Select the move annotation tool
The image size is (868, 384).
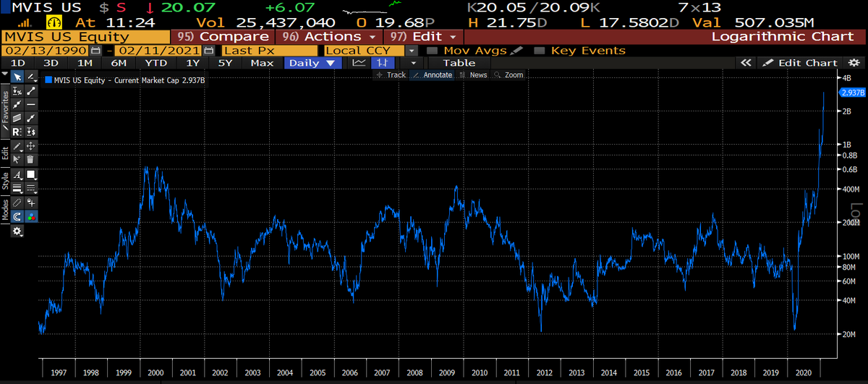(31, 147)
